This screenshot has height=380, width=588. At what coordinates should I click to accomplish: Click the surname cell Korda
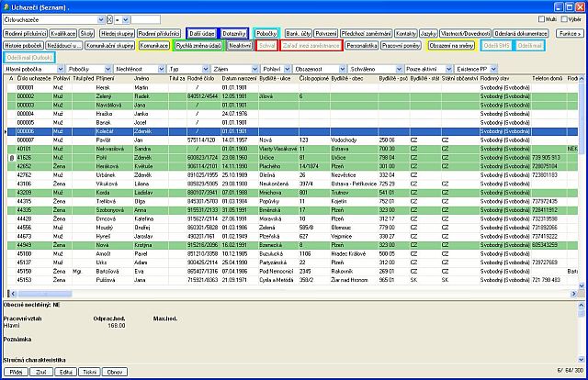pos(114,193)
